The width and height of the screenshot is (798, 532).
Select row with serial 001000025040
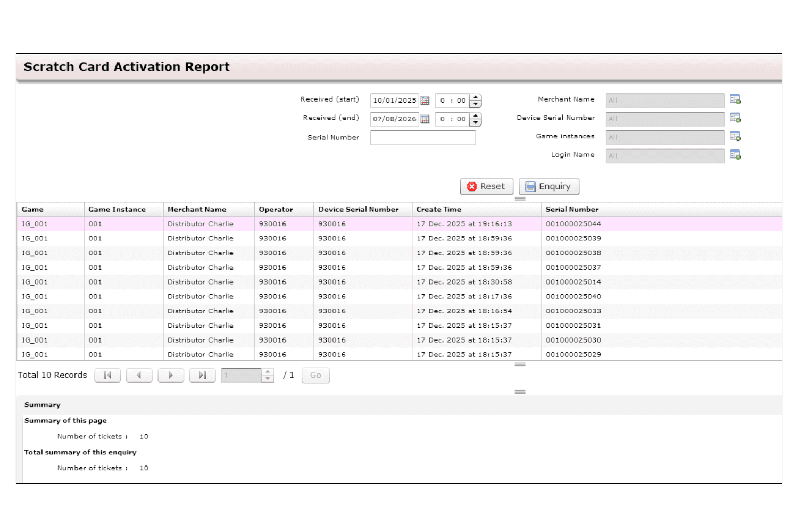[399, 297]
